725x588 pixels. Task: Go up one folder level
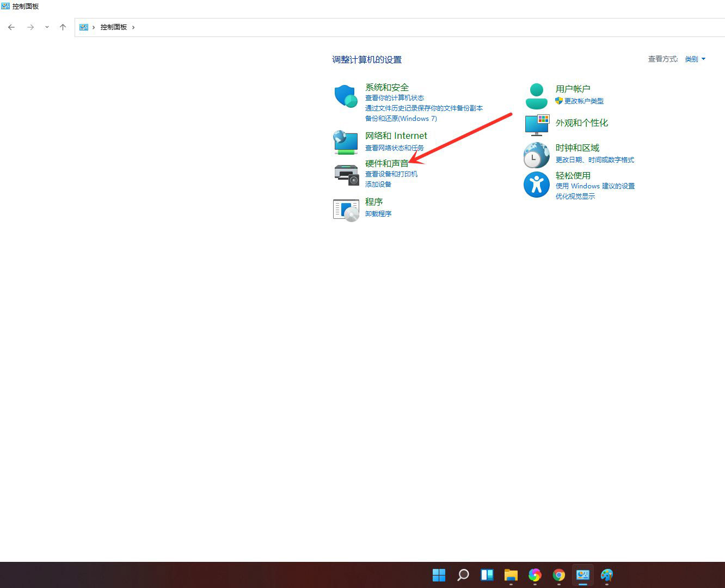click(63, 27)
